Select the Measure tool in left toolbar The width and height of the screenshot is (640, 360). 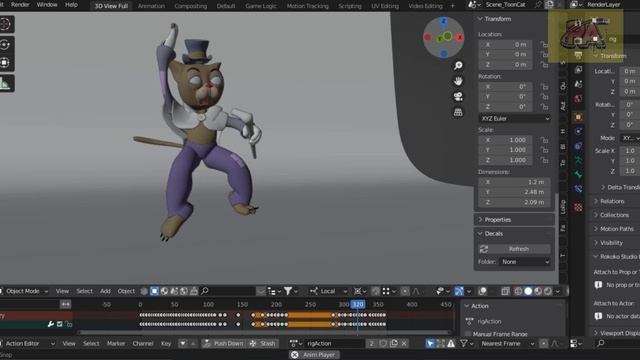coord(5,84)
